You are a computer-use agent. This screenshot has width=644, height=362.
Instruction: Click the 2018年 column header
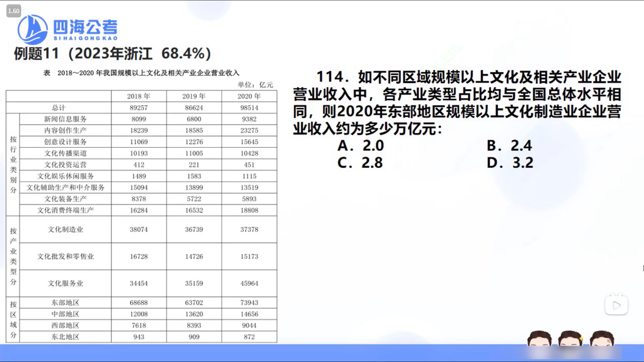139,96
